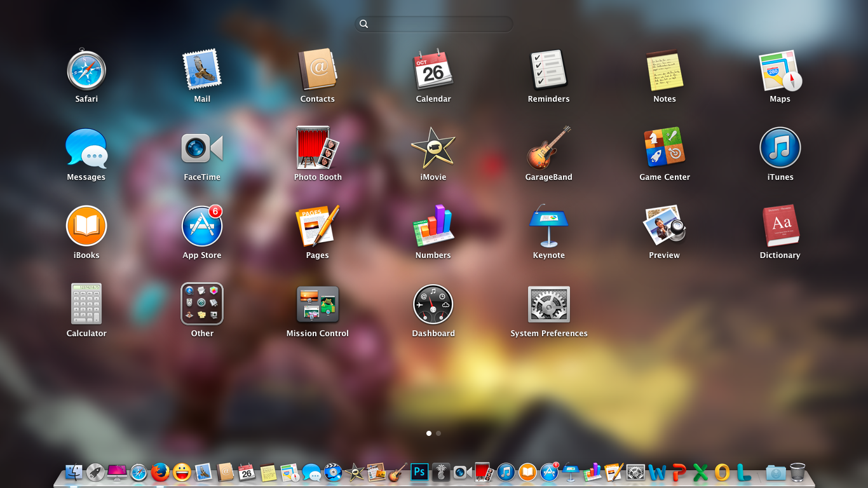The width and height of the screenshot is (868, 488).
Task: Open Pages icon in the Dock
Action: [614, 472]
